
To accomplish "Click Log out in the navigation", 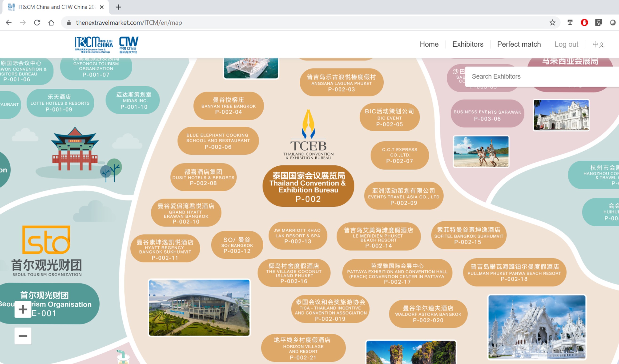I will [x=566, y=44].
